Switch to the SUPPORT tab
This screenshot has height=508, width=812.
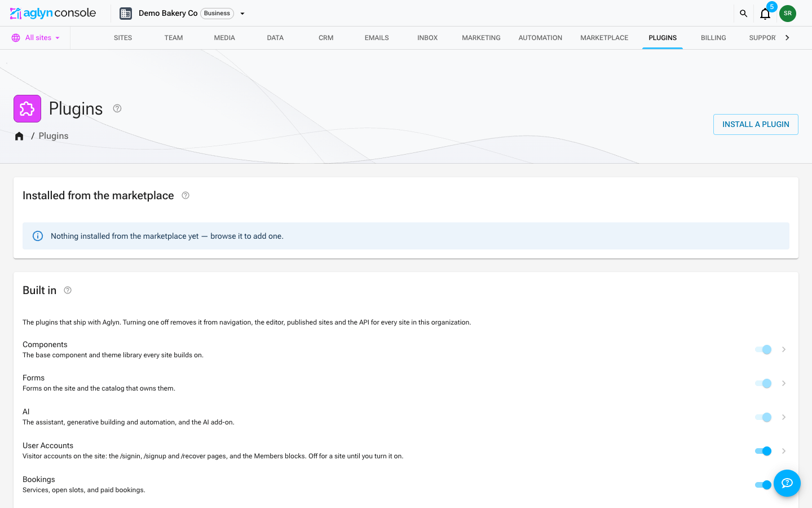761,38
